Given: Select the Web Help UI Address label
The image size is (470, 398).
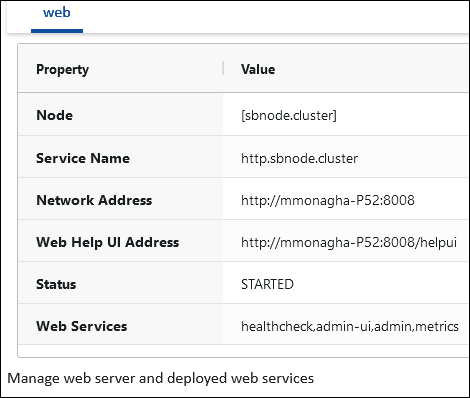Looking at the screenshot, I should coord(107,242).
